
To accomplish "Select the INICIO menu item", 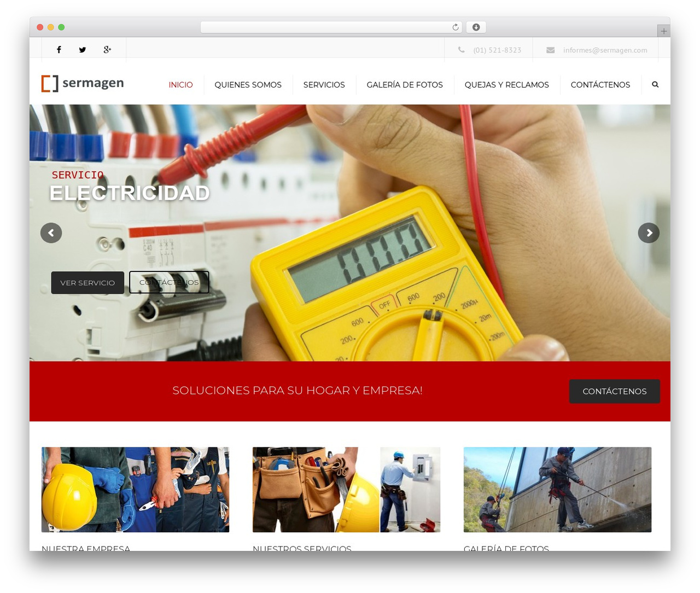I will point(180,85).
